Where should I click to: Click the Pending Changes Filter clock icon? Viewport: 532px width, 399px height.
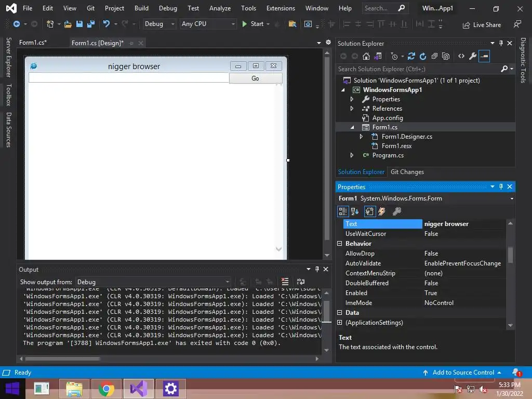coord(394,56)
